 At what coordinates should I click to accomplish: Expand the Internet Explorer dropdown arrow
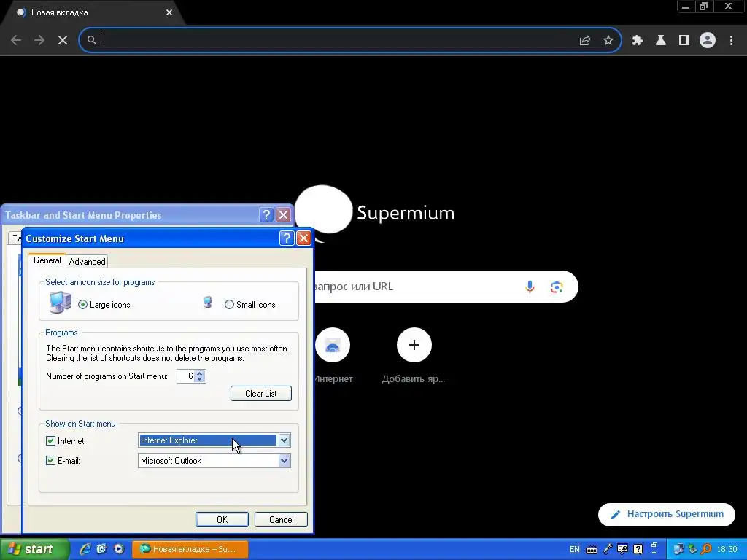point(284,440)
